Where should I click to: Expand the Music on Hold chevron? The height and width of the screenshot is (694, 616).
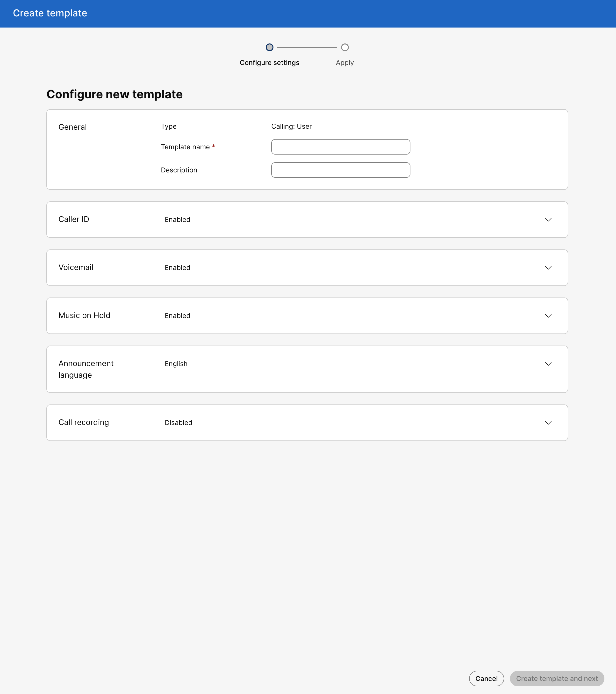click(x=548, y=316)
